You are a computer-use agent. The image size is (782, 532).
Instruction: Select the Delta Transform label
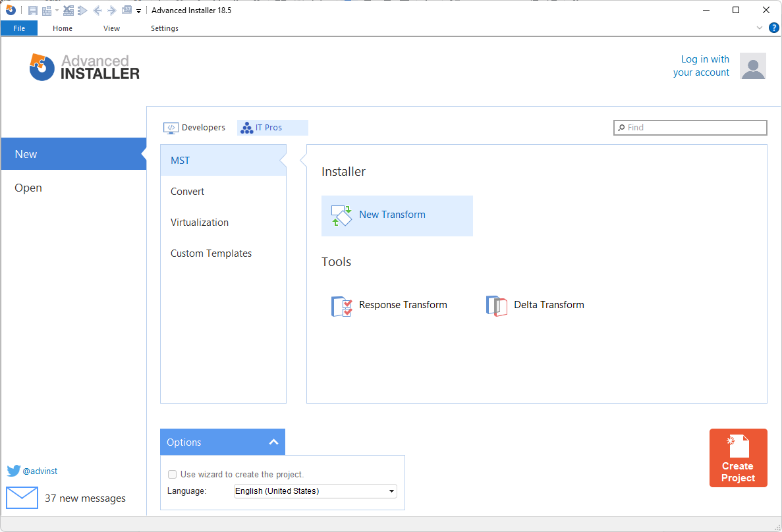click(x=549, y=305)
